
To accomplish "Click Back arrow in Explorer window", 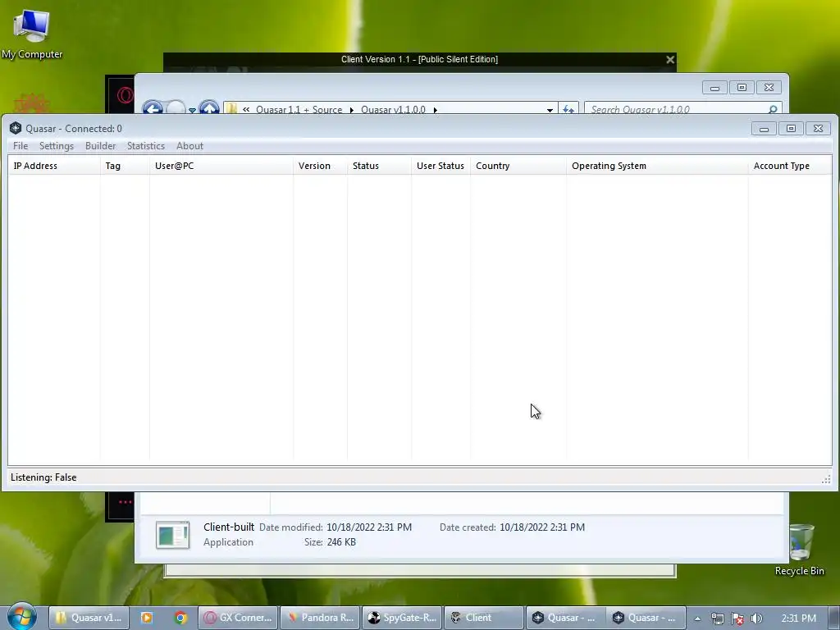I will pos(153,109).
